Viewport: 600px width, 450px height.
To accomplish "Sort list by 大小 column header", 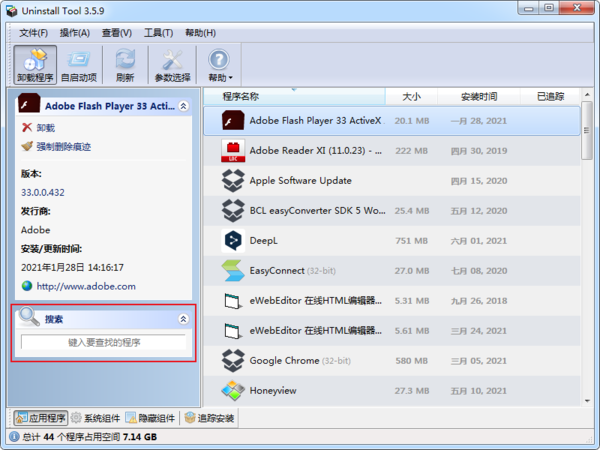I will 411,97.
